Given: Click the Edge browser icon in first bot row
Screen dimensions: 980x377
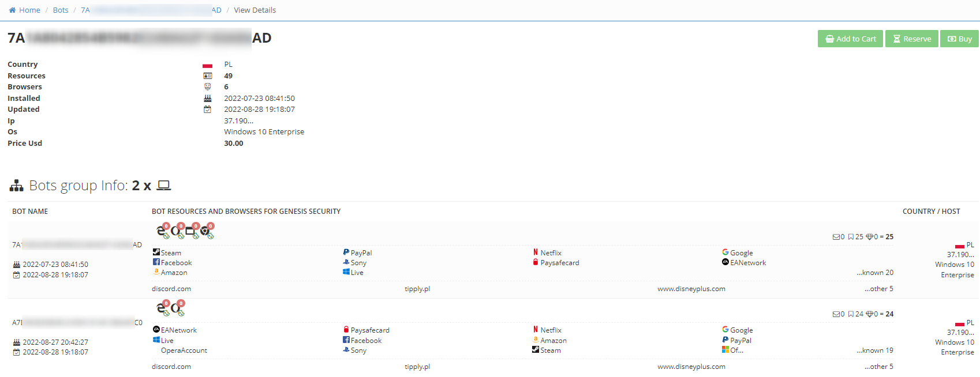Looking at the screenshot, I should coord(162,231).
